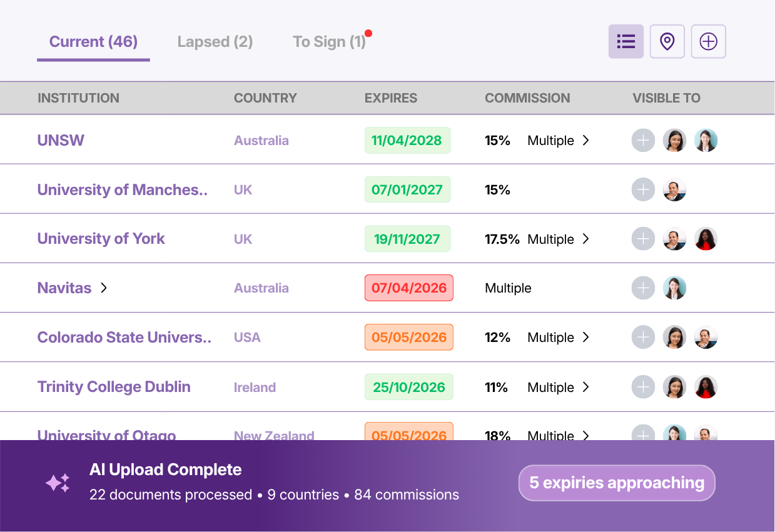Screen dimensions: 775x532
Task: Expand Multiple commissions for UNSW
Action: pos(587,140)
